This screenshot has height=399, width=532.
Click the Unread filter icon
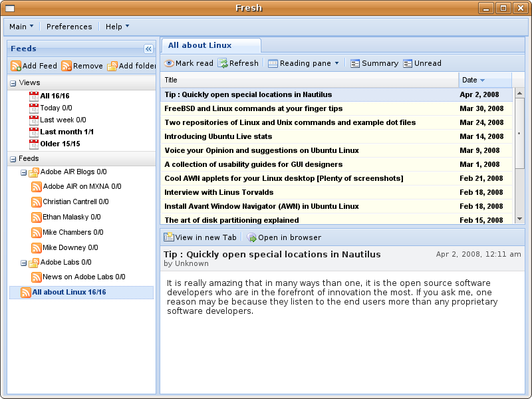(408, 63)
